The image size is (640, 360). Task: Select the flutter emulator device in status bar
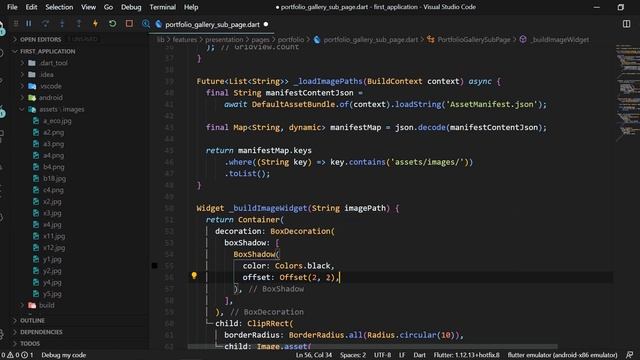pyautogui.click(x=562, y=355)
